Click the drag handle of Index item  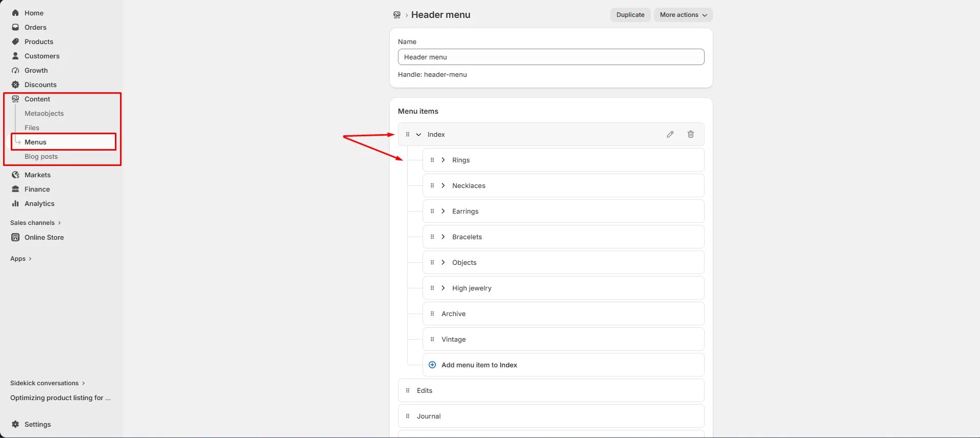coord(408,134)
